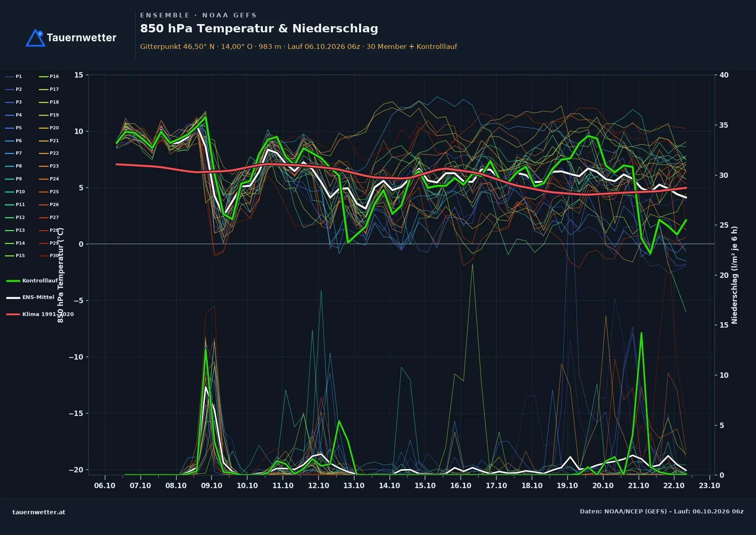Select the P7 legend entry
This screenshot has height=535, width=756.
click(13, 153)
